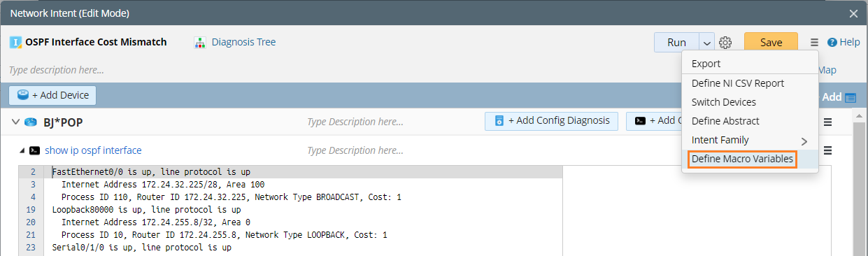Open the hamburger menu beside Help

click(814, 43)
